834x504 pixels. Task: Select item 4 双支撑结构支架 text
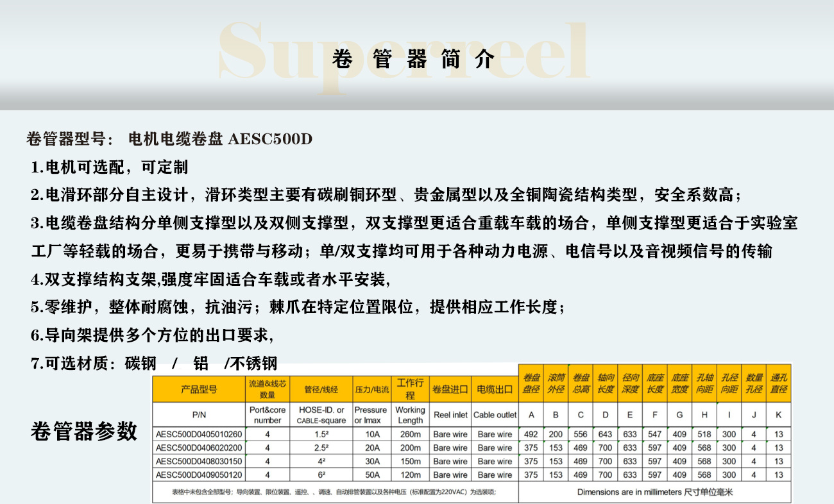tap(210, 279)
